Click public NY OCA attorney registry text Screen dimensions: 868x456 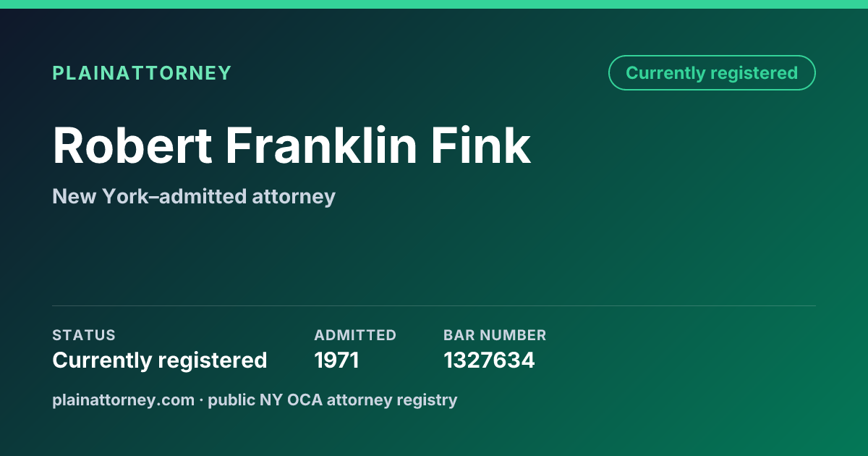[333, 400]
